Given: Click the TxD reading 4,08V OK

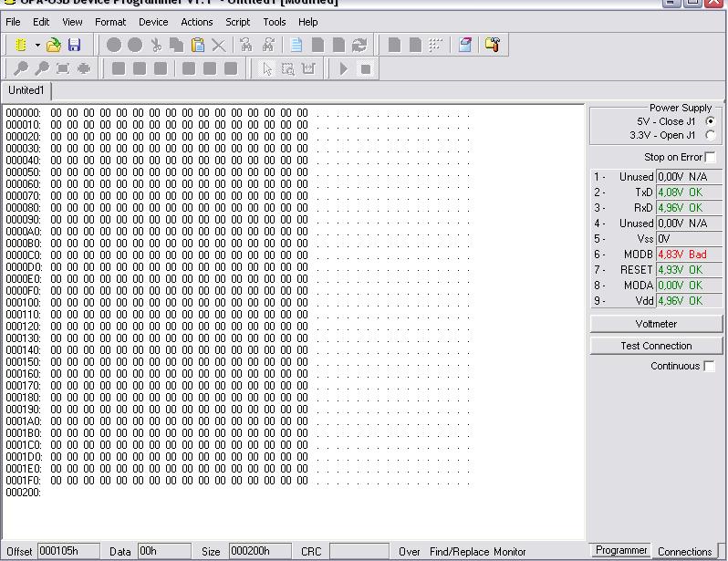Looking at the screenshot, I should coord(689,192).
